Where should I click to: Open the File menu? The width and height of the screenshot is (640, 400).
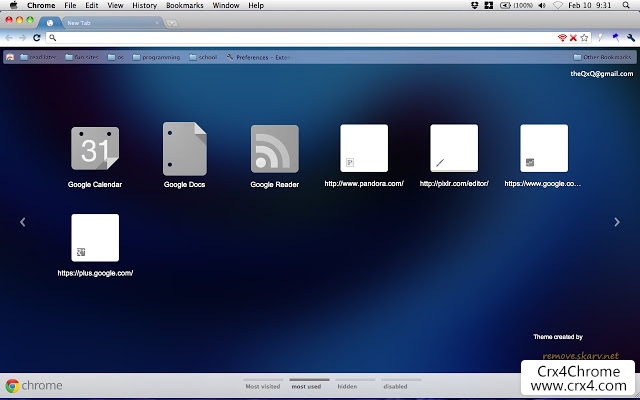70,5
